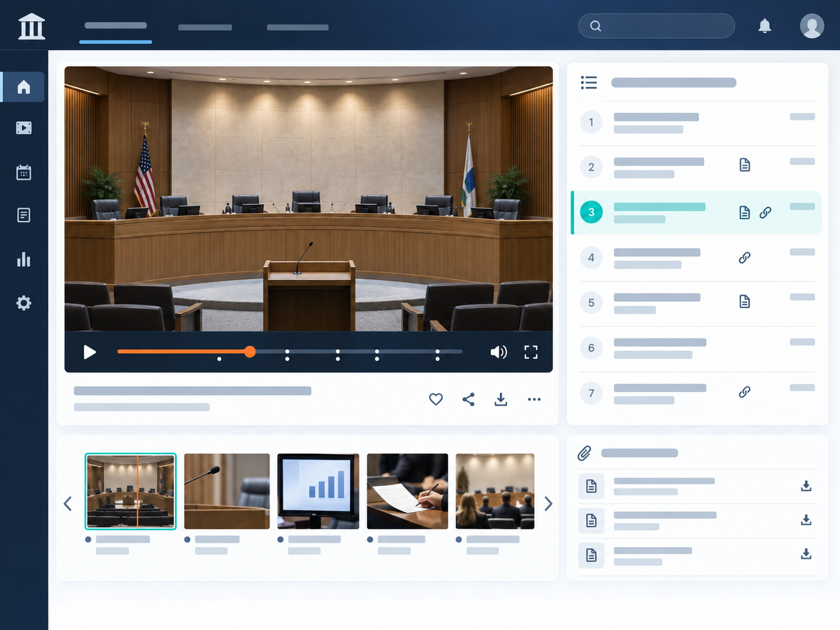Select agenda item 7
840x630 pixels.
[697, 393]
